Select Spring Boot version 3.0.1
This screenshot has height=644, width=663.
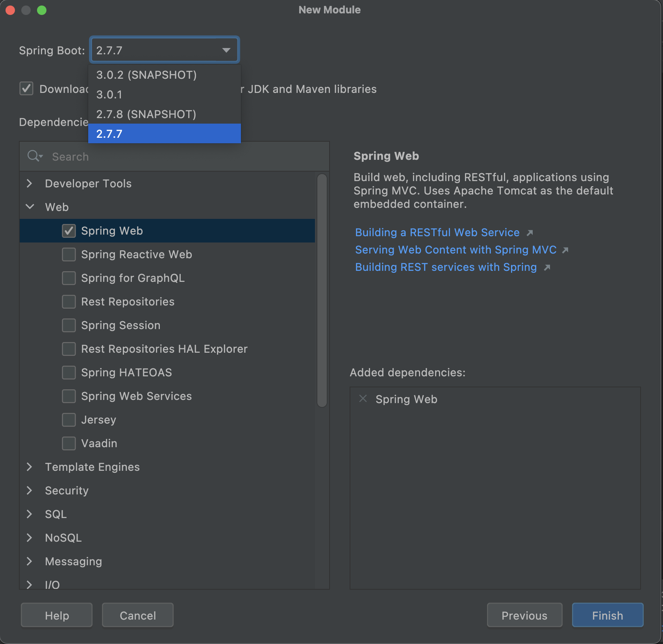pyautogui.click(x=165, y=94)
